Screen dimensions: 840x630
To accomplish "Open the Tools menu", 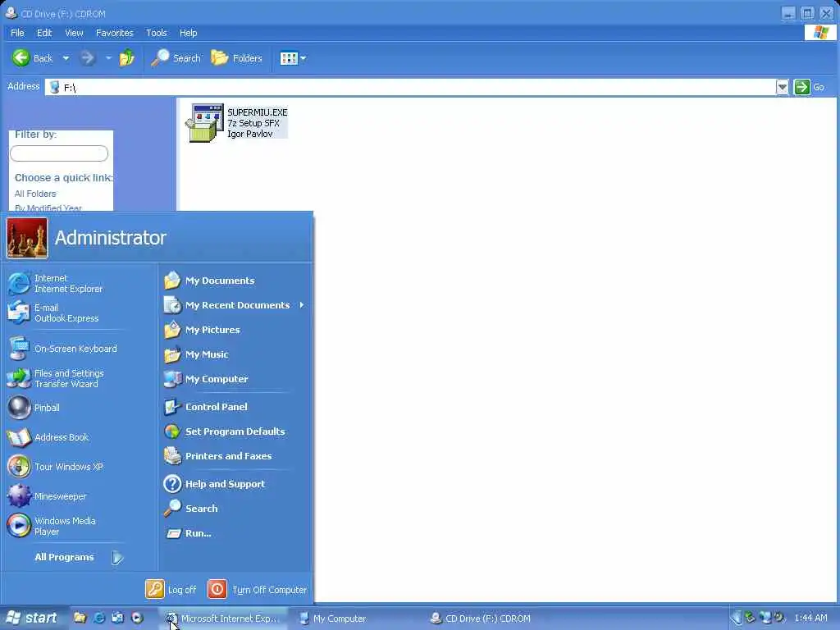I will 157,33.
